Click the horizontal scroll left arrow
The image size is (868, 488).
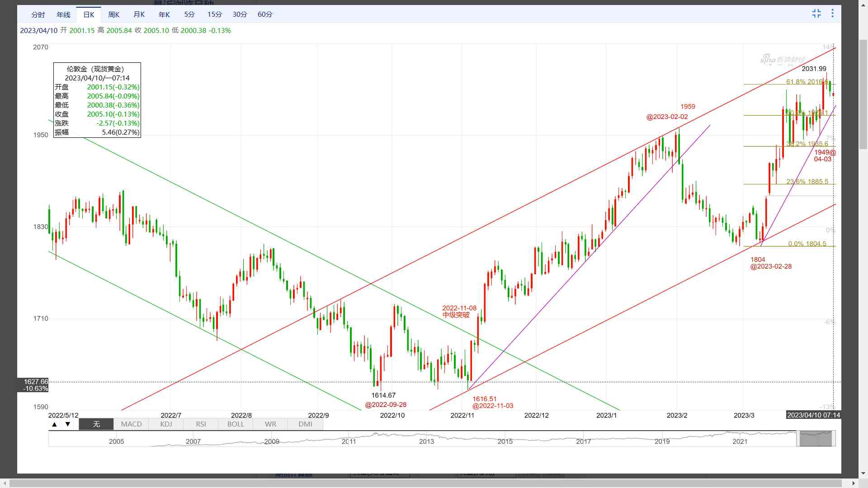click(x=4, y=483)
